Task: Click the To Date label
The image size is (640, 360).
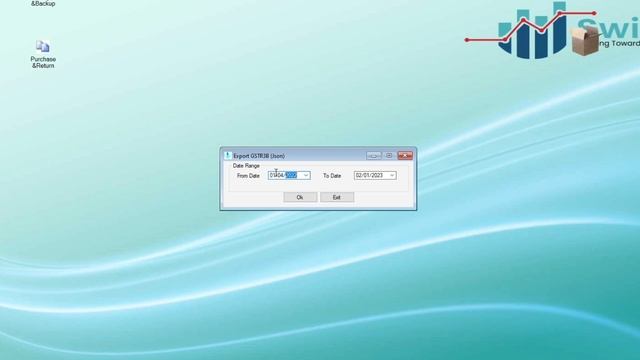Action: (332, 176)
